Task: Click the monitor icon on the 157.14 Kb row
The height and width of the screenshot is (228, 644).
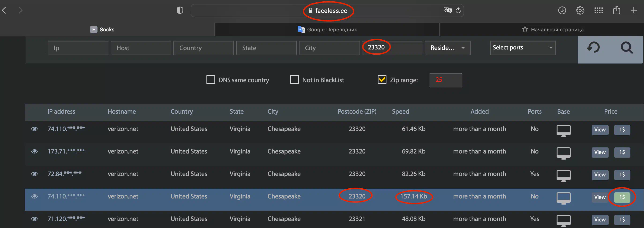Action: (x=563, y=198)
